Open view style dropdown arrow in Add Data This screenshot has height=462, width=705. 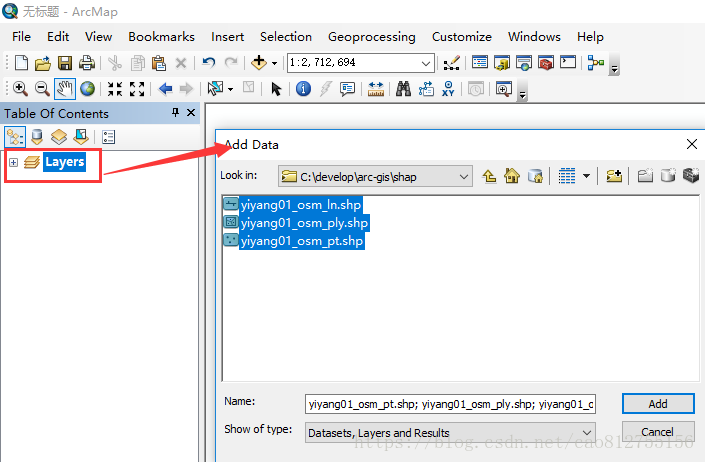(x=586, y=176)
